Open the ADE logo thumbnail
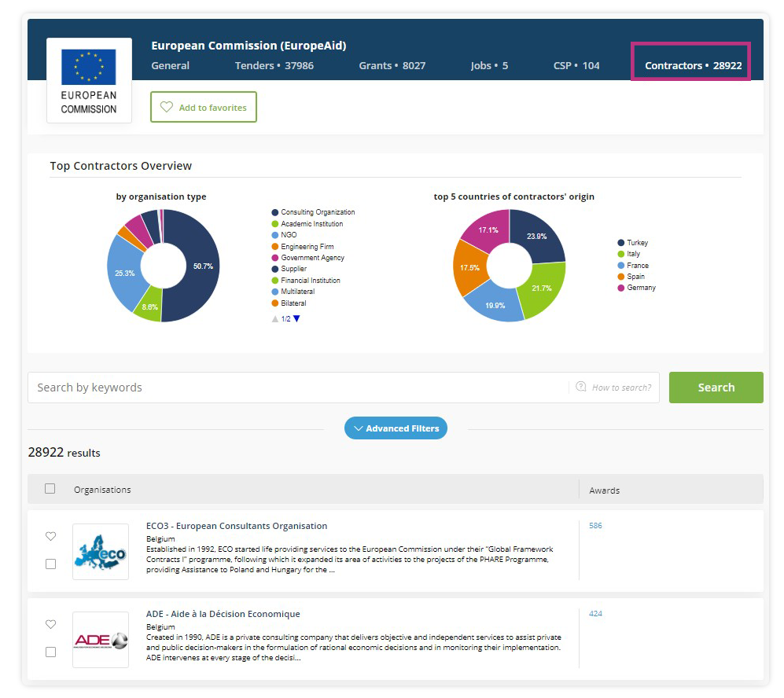784x698 pixels. 101,640
